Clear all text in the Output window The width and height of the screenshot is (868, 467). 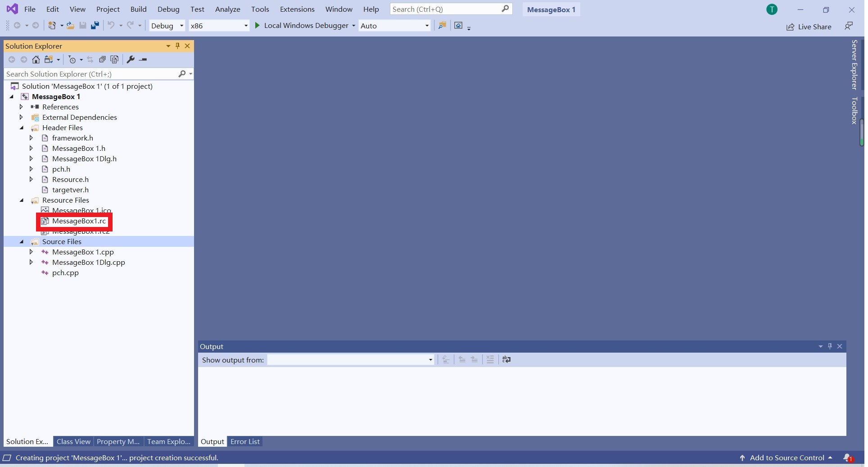tap(490, 360)
